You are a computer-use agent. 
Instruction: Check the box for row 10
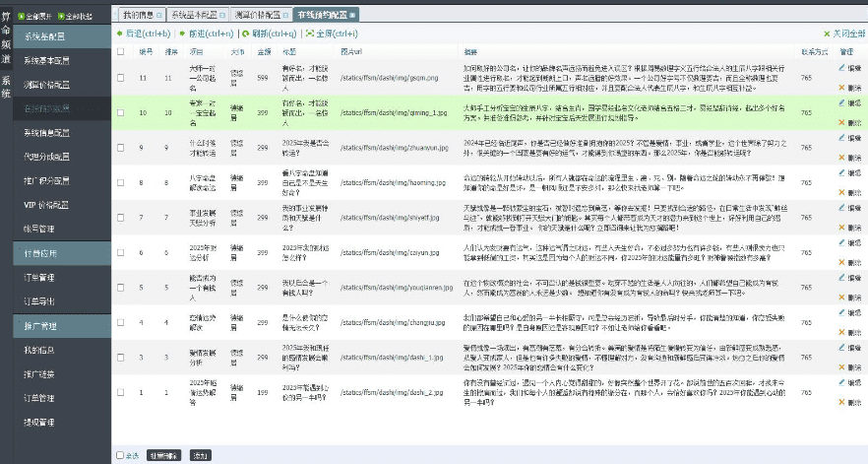[121, 113]
